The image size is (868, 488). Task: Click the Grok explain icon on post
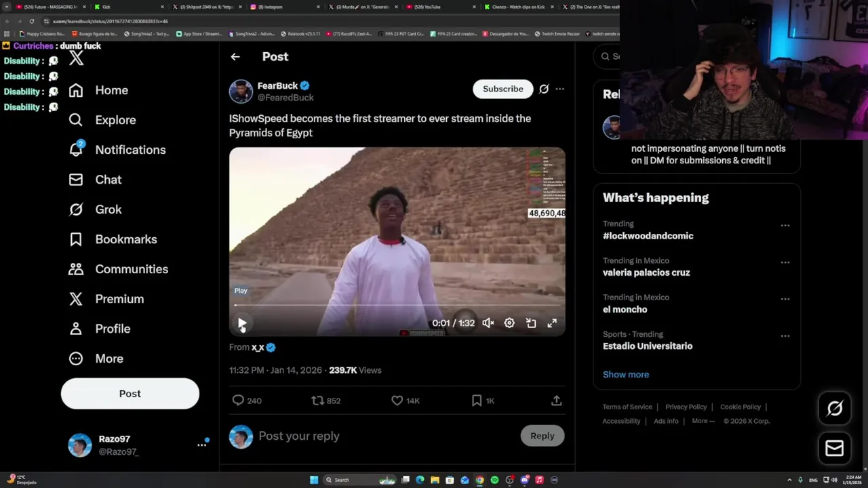click(544, 89)
